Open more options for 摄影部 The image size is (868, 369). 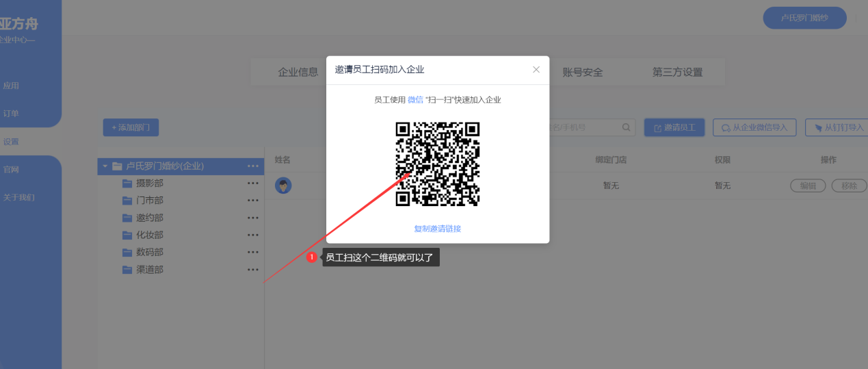coord(253,183)
